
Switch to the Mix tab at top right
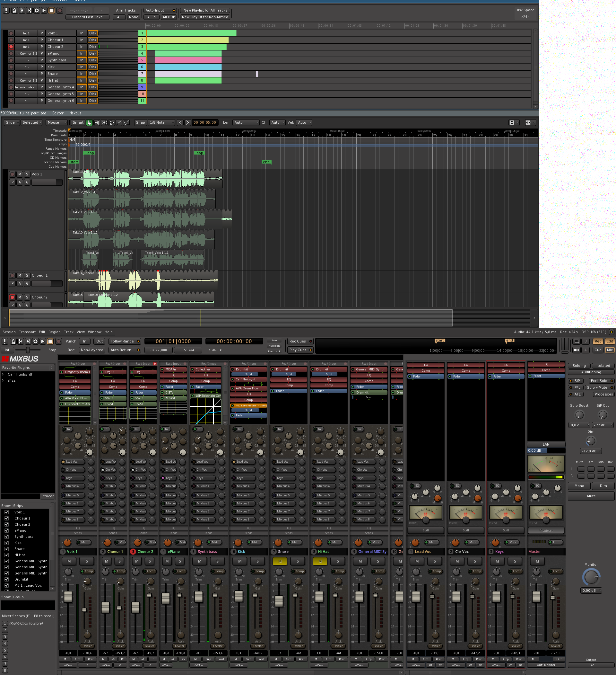coord(610,350)
